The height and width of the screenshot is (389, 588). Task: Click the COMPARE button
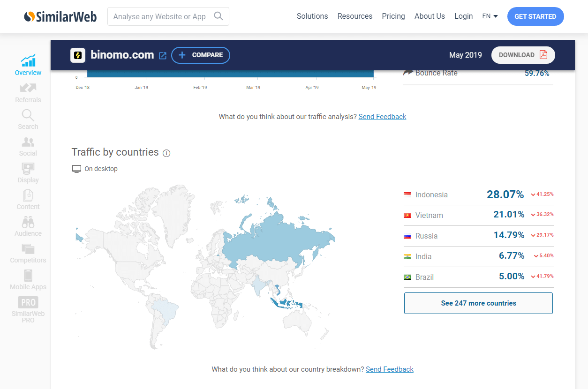tap(201, 55)
